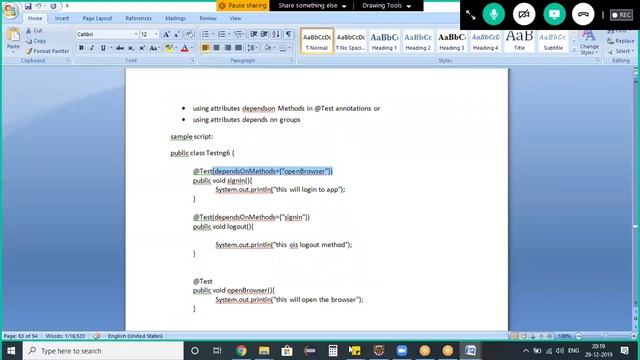Open Microsoft Store from the taskbar
The height and width of the screenshot is (360, 640).
(287, 351)
